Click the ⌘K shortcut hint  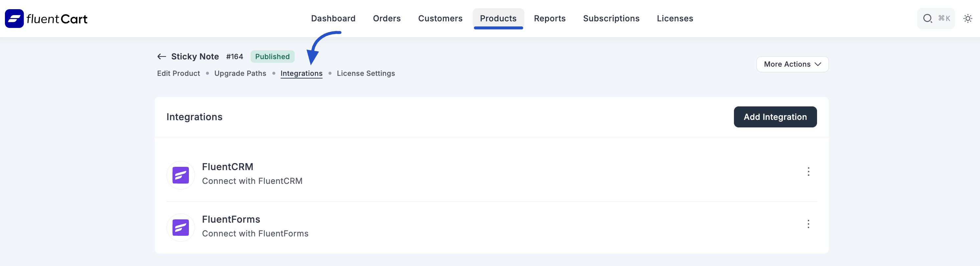point(944,18)
